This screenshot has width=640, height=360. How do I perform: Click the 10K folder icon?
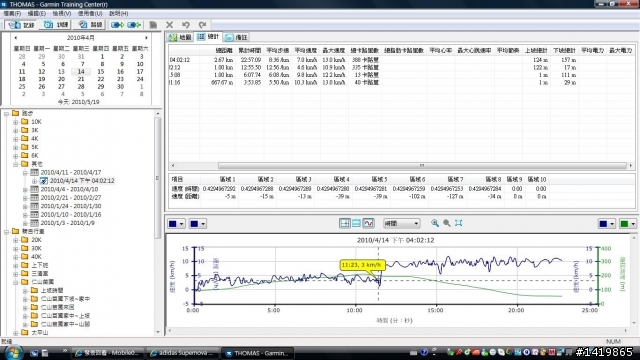click(x=24, y=122)
